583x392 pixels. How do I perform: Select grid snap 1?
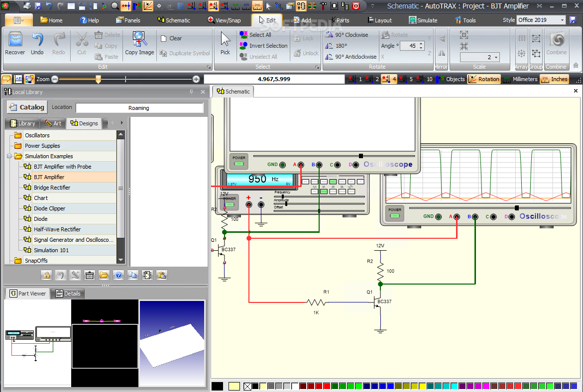(355, 79)
